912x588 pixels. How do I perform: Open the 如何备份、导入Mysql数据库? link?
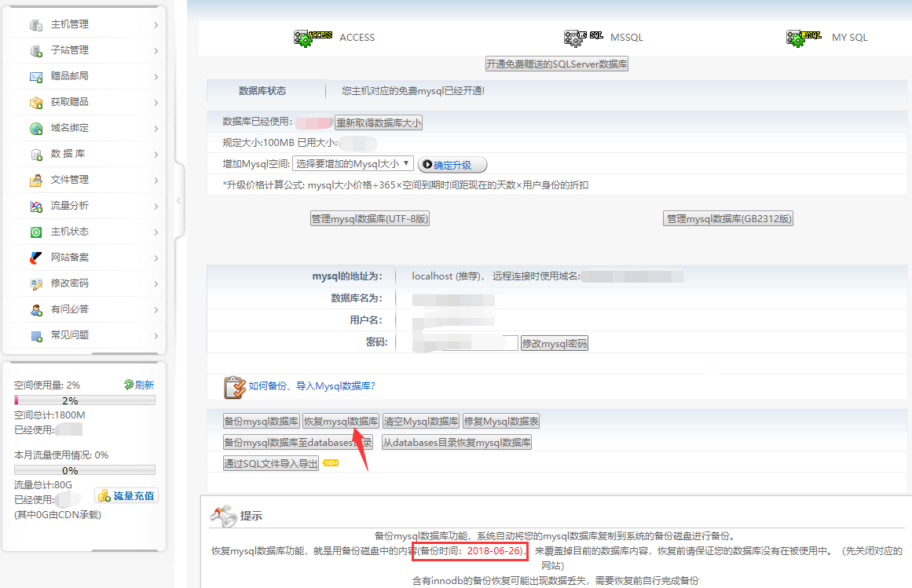coord(312,386)
